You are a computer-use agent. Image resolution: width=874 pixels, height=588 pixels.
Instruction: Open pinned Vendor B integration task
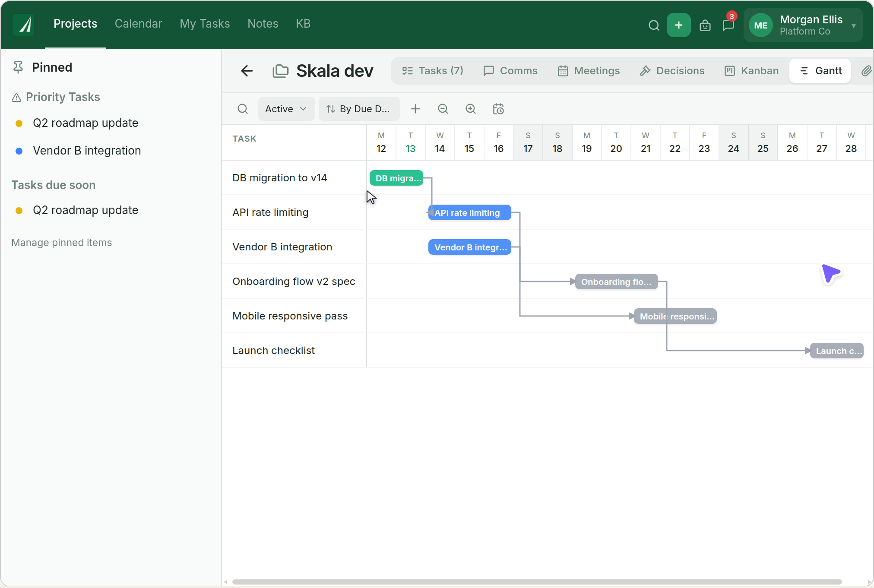pyautogui.click(x=87, y=151)
